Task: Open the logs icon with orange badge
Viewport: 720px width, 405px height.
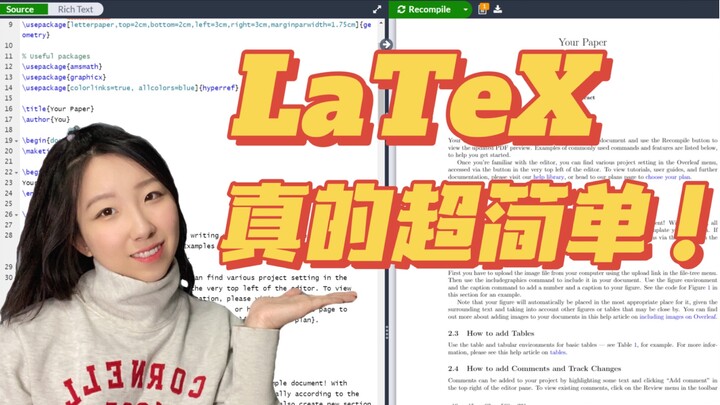Action: [x=483, y=9]
